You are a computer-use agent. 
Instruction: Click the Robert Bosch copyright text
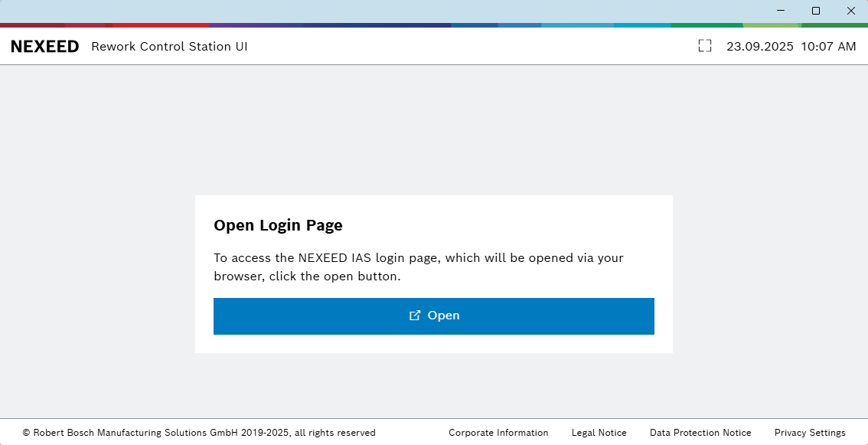point(199,433)
